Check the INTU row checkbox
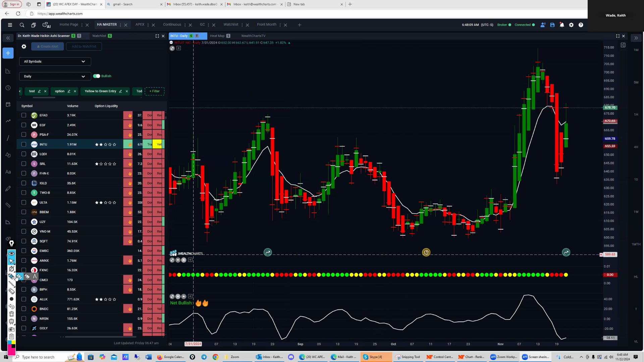 pos(23,144)
